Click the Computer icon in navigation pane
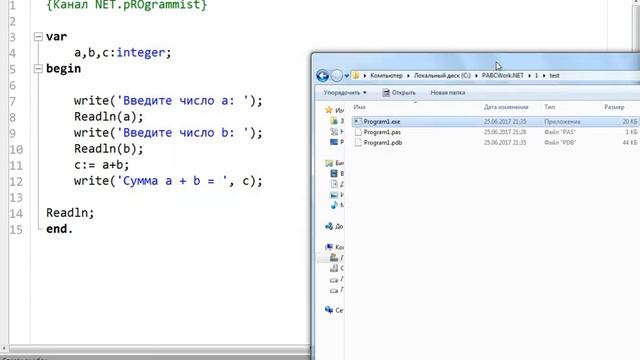Image resolution: width=640 pixels, height=360 pixels. pos(329,247)
